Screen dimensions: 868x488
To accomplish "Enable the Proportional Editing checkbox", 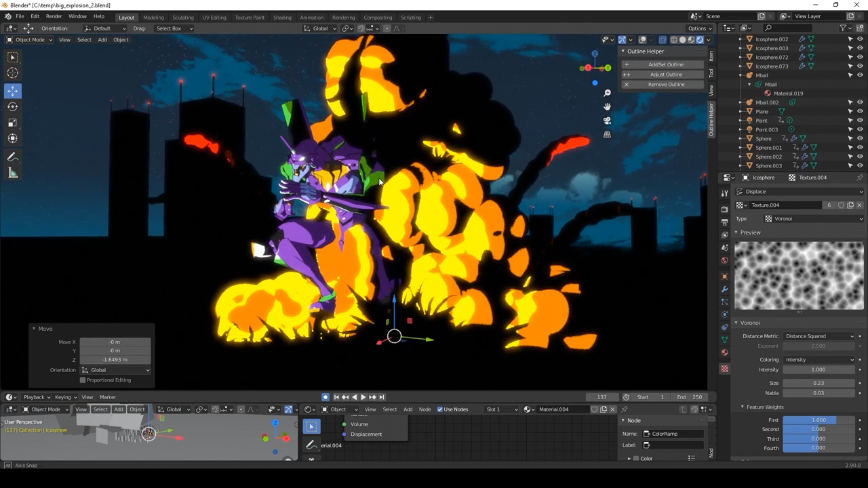I will (x=83, y=380).
